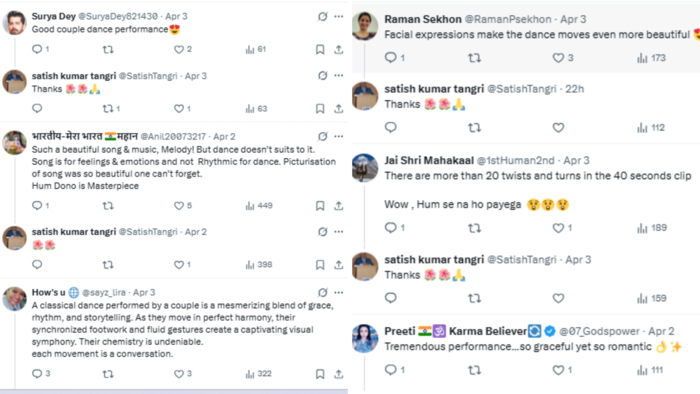Like Jai Shri Mahakaal's twists and turns tweet
The image size is (700, 394).
pyautogui.click(x=558, y=228)
